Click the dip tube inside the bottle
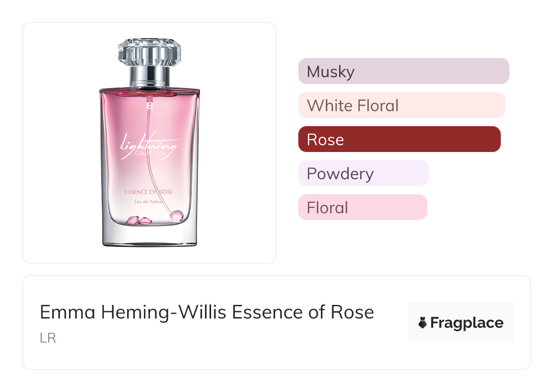Screen dimensions: 553x392 click(153, 172)
